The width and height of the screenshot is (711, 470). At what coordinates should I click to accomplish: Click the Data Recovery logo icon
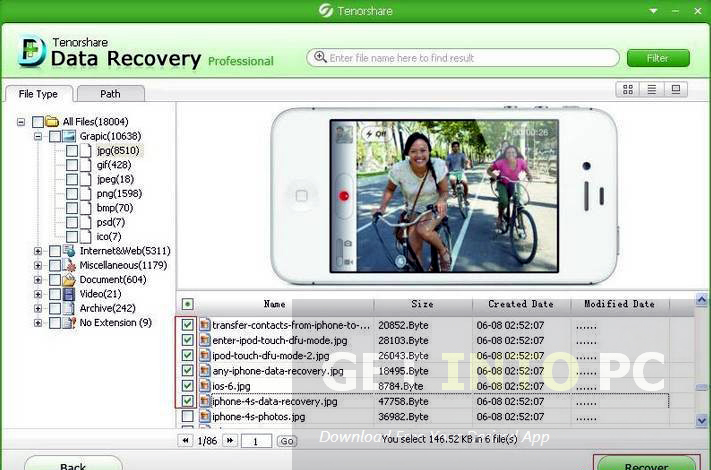tap(32, 50)
